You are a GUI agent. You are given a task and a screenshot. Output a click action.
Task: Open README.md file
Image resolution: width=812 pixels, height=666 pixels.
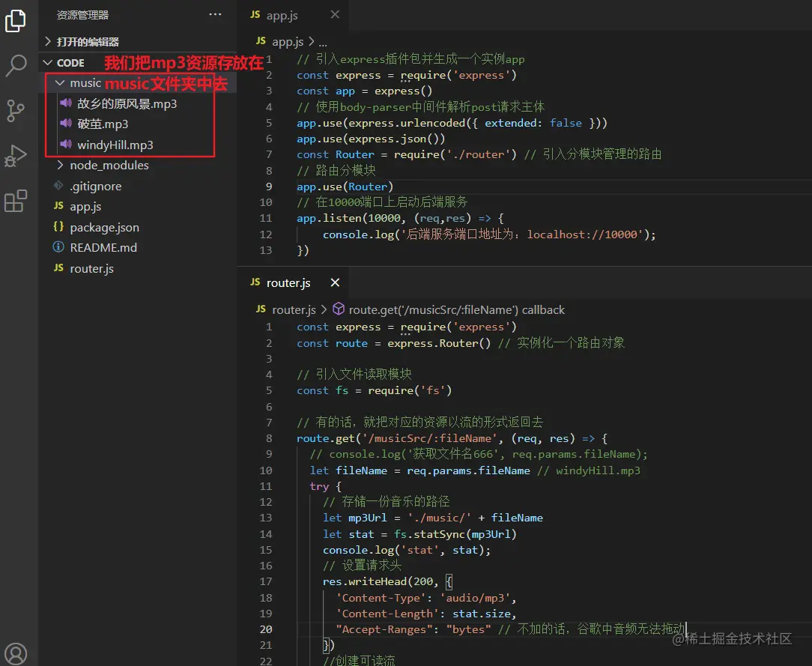coord(103,247)
